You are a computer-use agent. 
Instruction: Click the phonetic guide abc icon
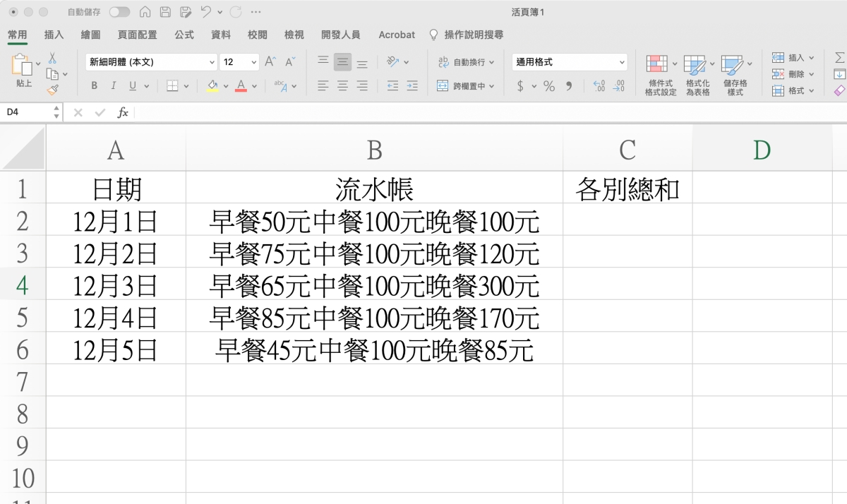coord(280,86)
